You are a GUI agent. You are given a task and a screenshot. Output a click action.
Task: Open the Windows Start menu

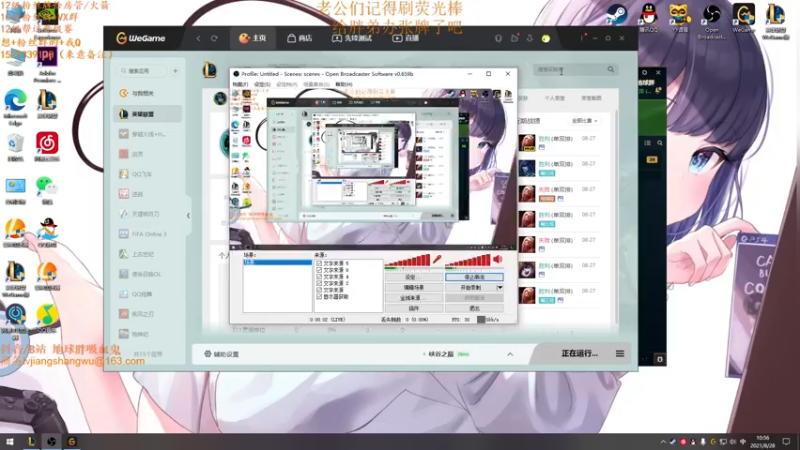(10, 442)
